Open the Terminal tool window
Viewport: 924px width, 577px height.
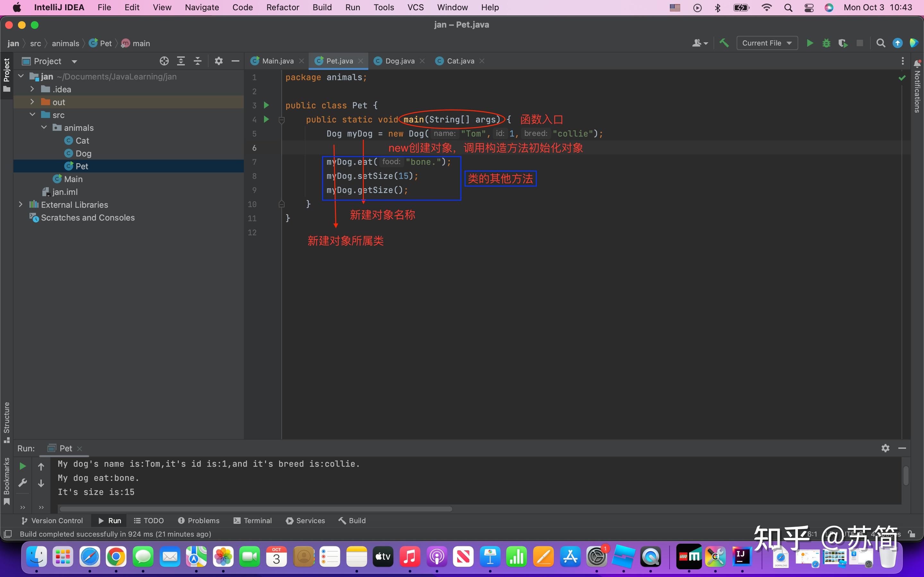(x=253, y=521)
